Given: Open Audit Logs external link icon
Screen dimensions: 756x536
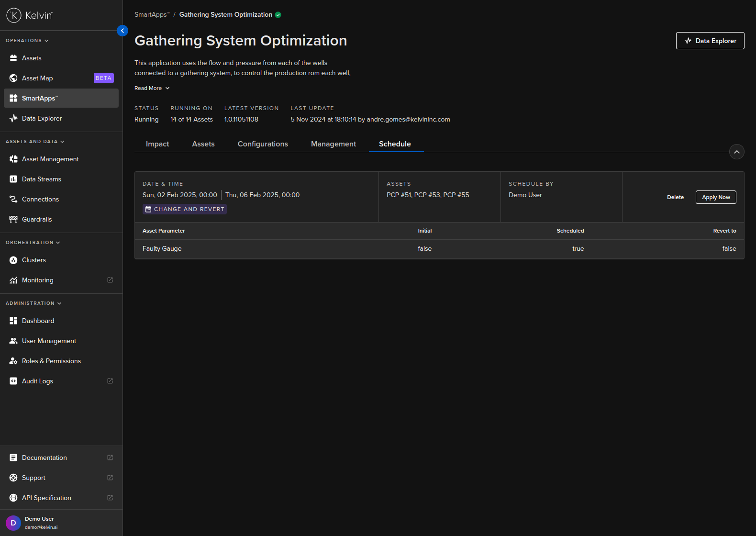Looking at the screenshot, I should pos(110,381).
